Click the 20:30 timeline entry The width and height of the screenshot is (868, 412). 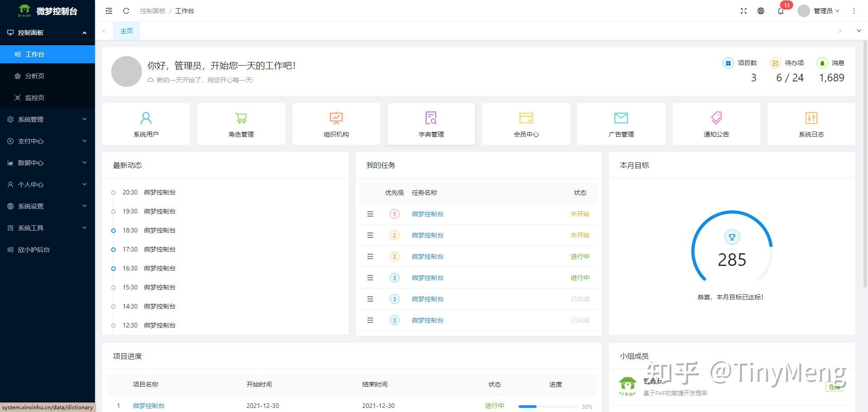pyautogui.click(x=149, y=192)
